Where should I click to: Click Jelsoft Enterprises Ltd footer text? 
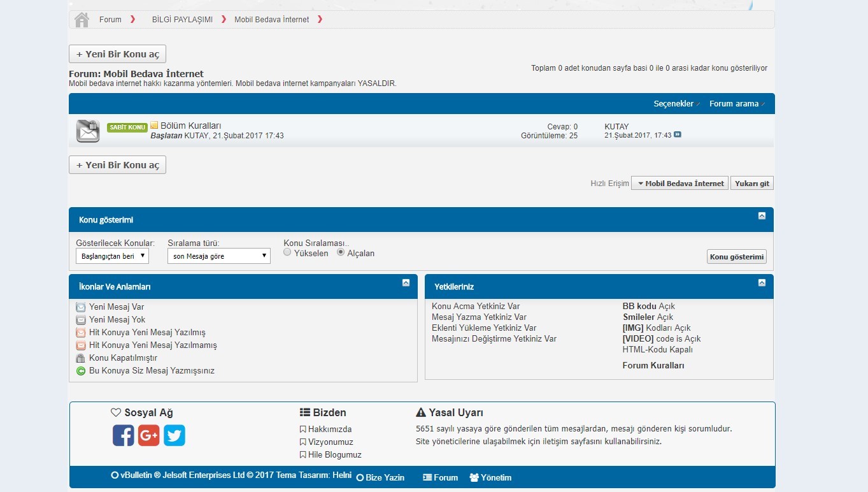click(x=204, y=475)
